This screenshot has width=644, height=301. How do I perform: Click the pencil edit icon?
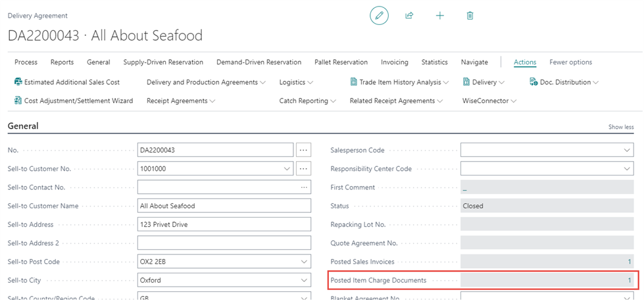pos(379,16)
